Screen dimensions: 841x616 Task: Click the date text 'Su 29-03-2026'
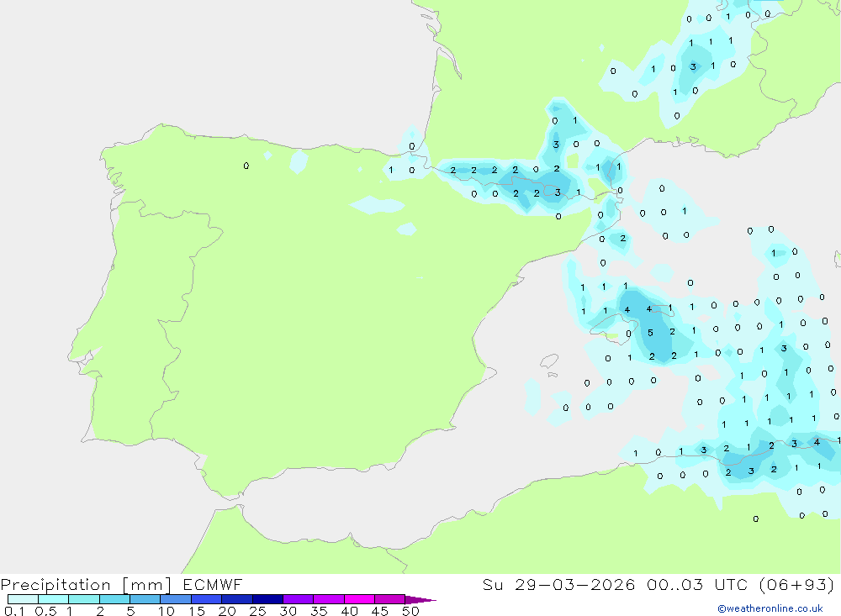click(x=558, y=584)
